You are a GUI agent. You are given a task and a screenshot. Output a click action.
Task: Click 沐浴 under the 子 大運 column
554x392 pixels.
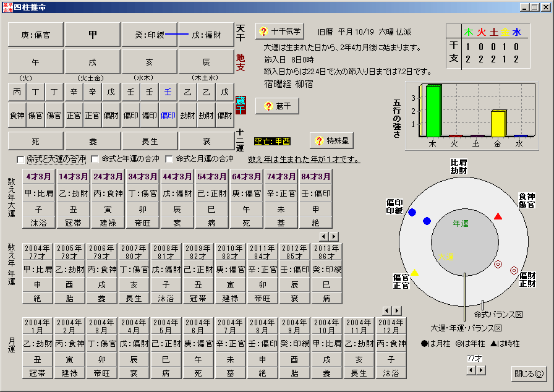[38, 223]
